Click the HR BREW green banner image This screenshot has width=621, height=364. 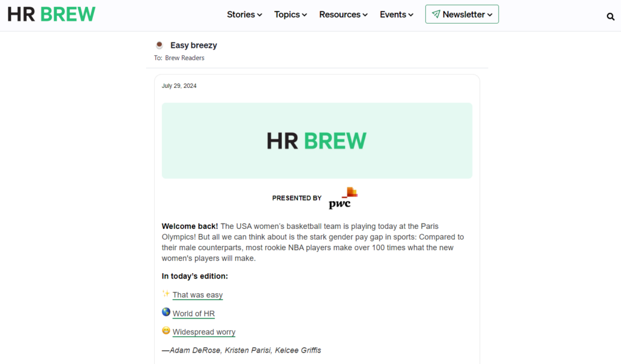click(317, 141)
